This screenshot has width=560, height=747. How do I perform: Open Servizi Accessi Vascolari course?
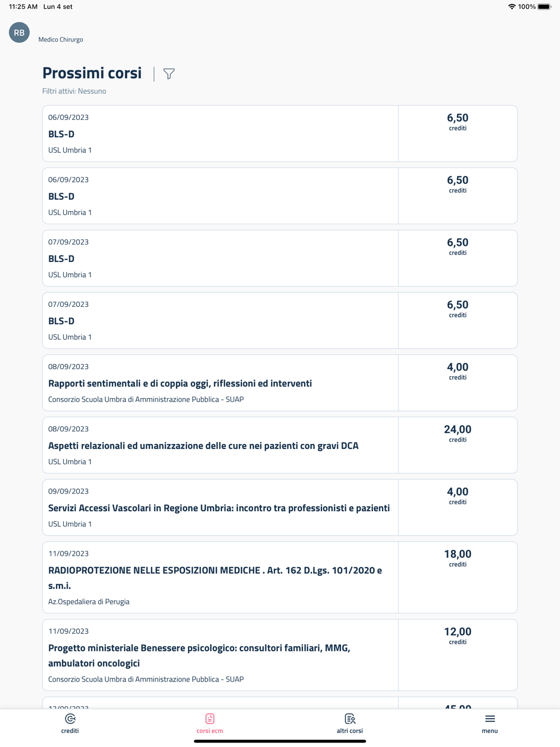click(x=219, y=508)
